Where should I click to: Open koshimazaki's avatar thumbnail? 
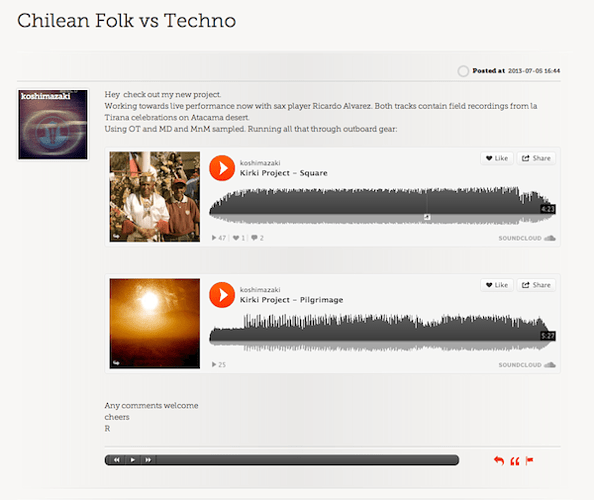point(53,125)
